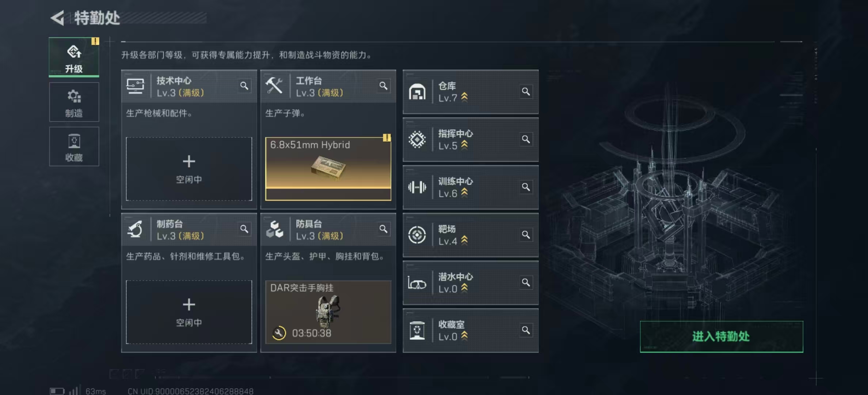Image resolution: width=868 pixels, height=395 pixels.
Task: Start crafting in 制药台 empty slot
Action: pyautogui.click(x=189, y=312)
